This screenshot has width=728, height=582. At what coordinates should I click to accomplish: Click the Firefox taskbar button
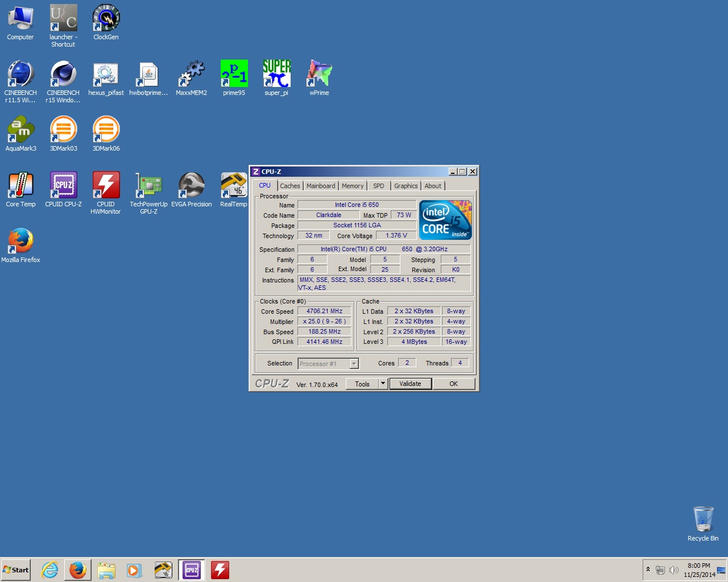pos(78,570)
